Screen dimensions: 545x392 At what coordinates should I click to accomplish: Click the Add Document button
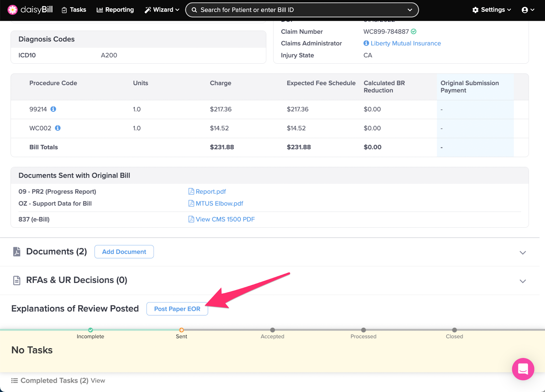[x=124, y=252]
